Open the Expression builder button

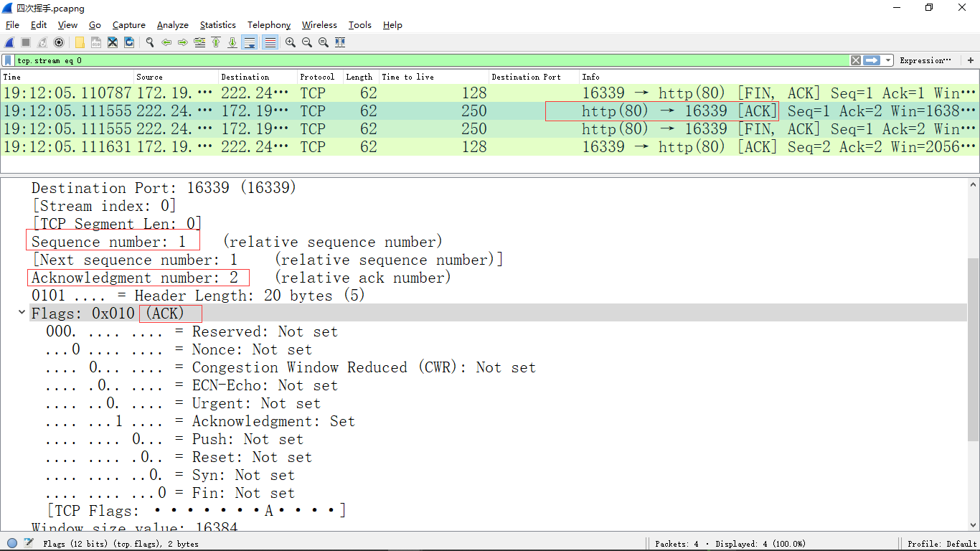pyautogui.click(x=925, y=60)
